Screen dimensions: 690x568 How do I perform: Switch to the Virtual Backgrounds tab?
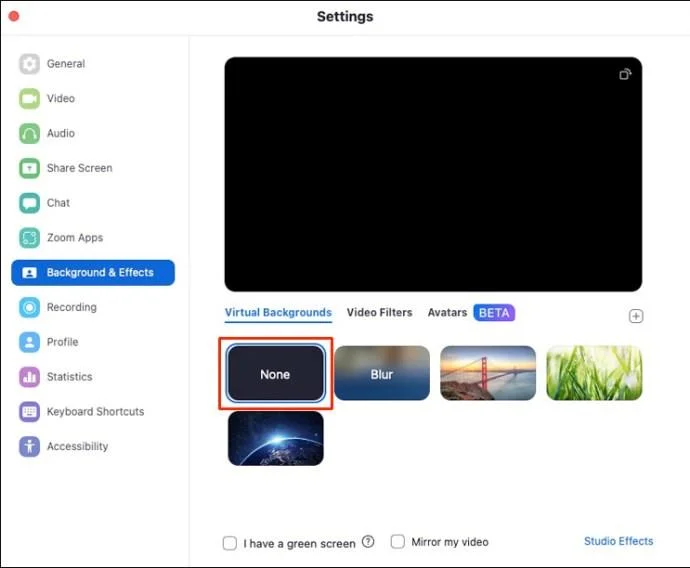278,312
